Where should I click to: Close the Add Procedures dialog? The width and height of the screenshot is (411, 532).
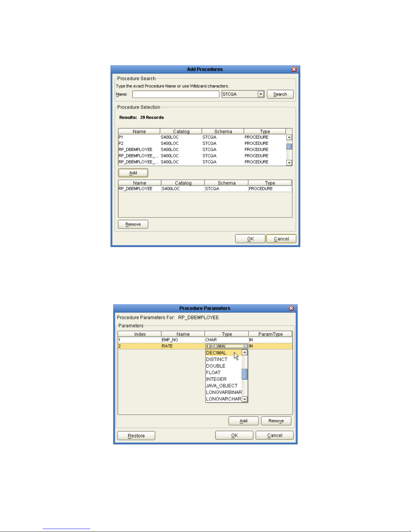coord(294,69)
